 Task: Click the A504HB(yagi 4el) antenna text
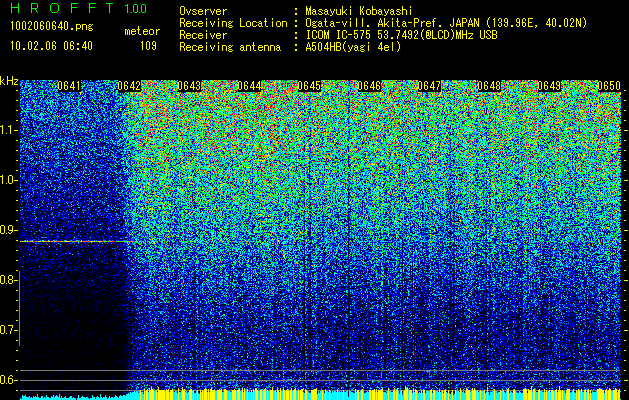(353, 47)
